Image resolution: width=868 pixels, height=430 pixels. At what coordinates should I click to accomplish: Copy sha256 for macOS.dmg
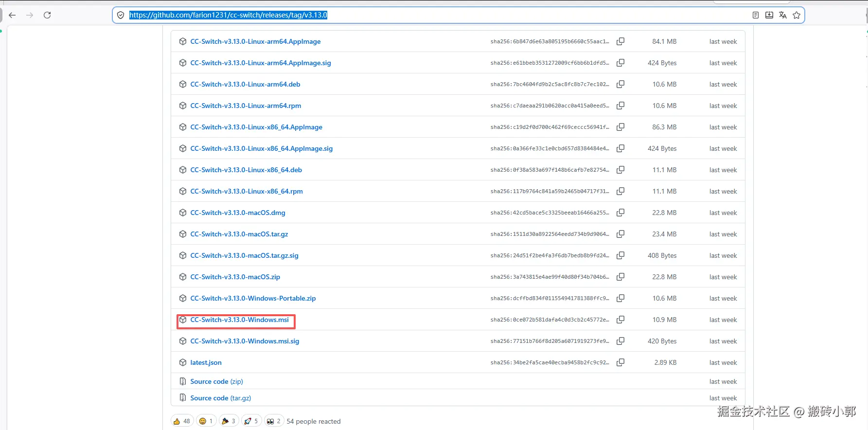coord(620,213)
